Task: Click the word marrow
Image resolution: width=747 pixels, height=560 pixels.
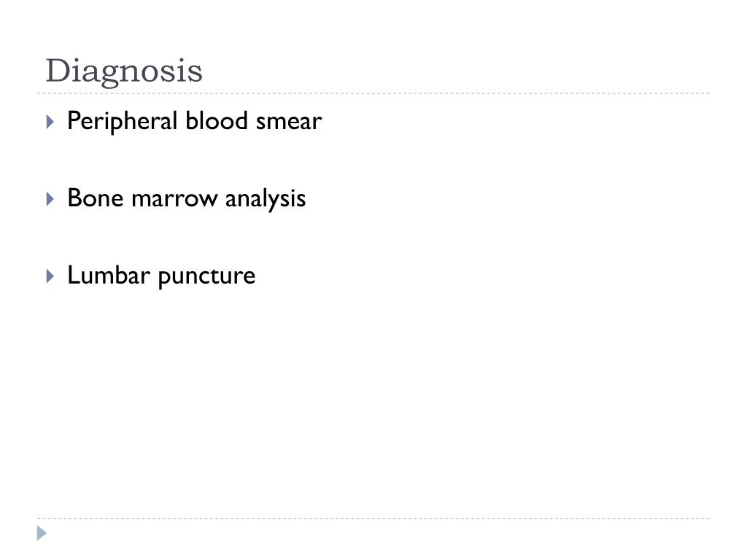Action: [174, 200]
